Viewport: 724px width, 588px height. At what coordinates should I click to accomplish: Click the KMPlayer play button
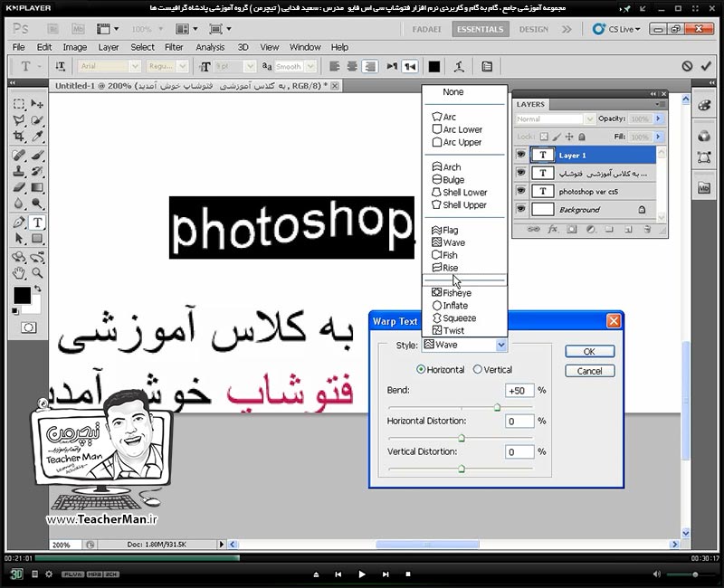(x=362, y=574)
